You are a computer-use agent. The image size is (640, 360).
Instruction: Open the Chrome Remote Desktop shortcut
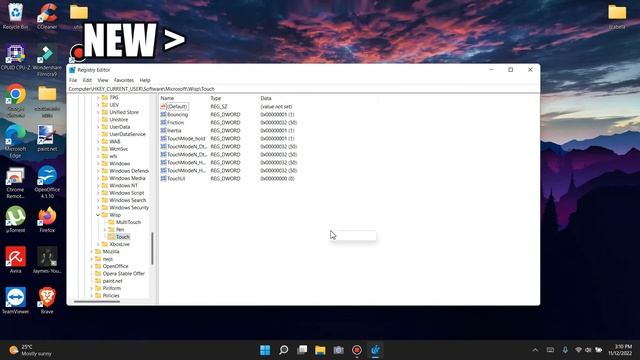coord(16,182)
